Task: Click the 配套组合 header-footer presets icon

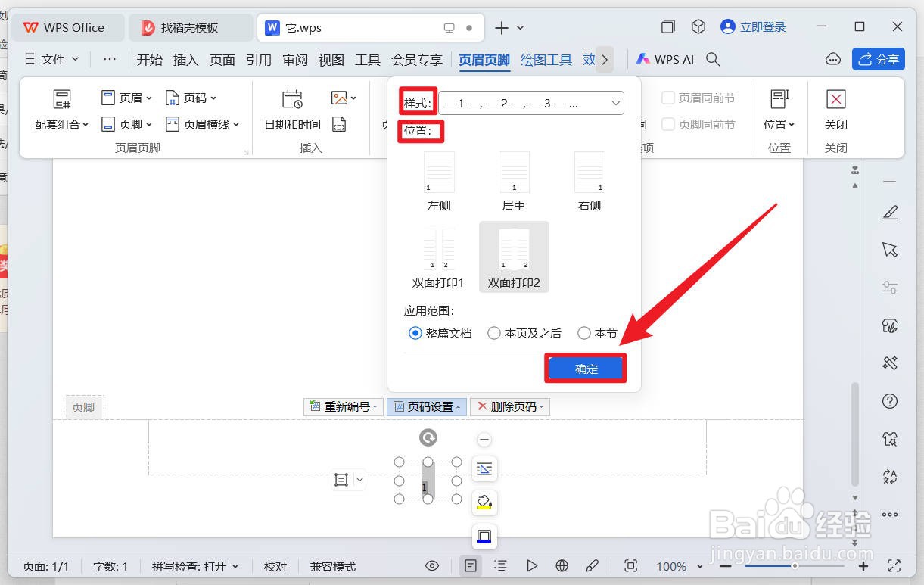Action: pyautogui.click(x=61, y=110)
